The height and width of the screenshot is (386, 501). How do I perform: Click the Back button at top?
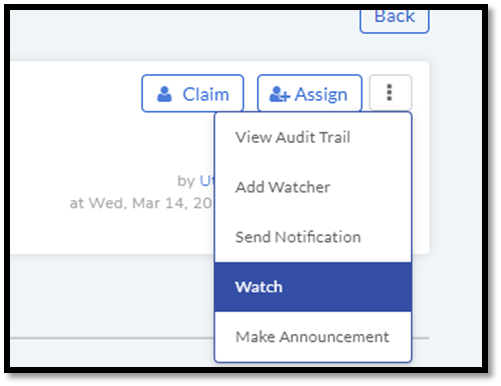394,20
